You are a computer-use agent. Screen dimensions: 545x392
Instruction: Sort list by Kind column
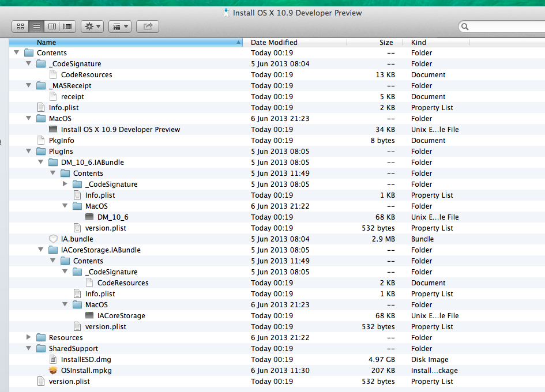coord(436,43)
